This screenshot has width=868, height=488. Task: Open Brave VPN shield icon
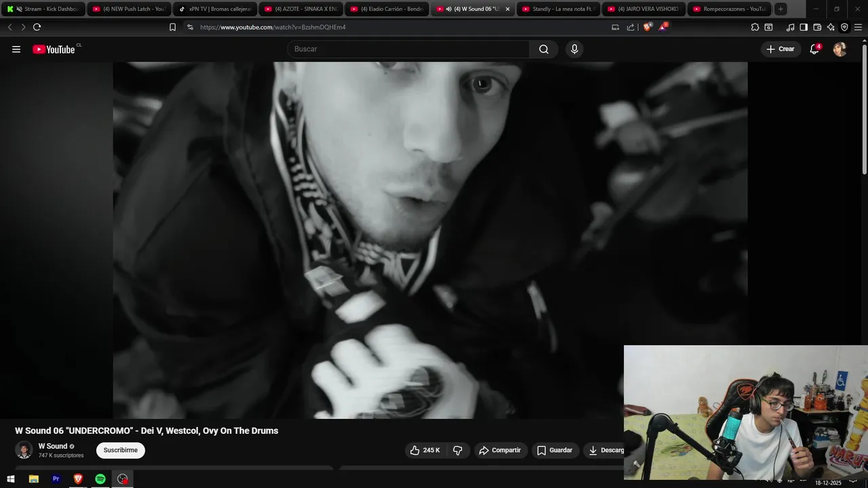[x=844, y=27]
